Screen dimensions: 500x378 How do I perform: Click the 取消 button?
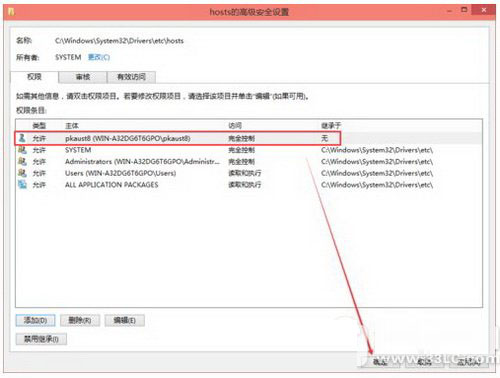click(x=424, y=362)
